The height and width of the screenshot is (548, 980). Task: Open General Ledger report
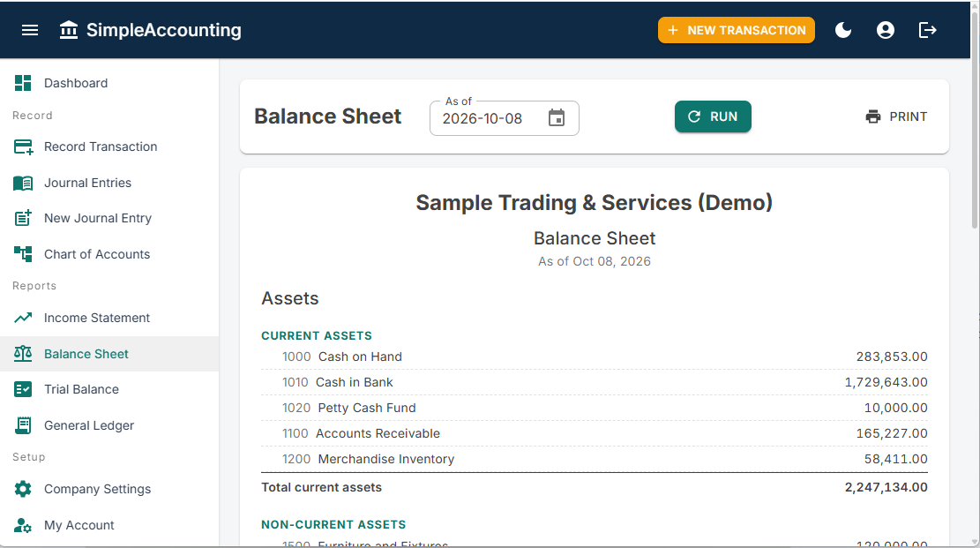point(109,425)
